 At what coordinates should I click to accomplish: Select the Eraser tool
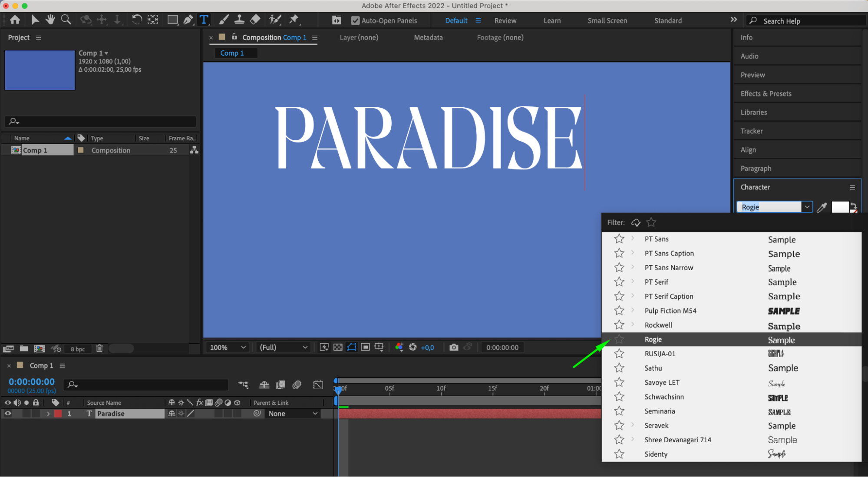point(255,20)
